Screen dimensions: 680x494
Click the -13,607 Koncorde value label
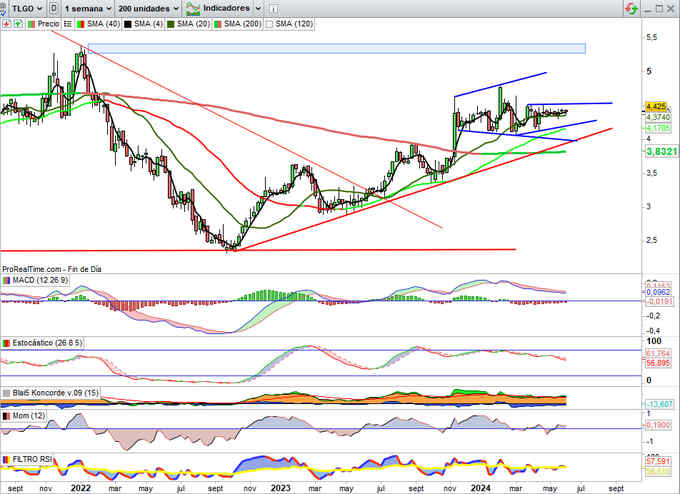click(659, 404)
